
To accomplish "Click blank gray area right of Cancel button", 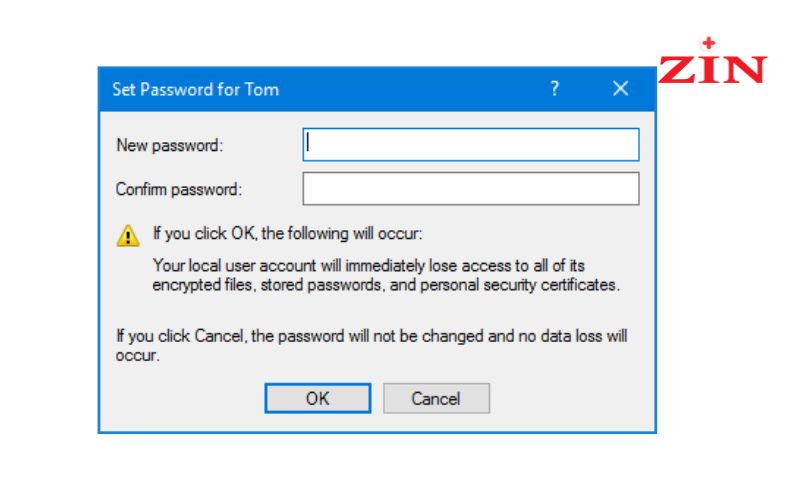I will 571,398.
